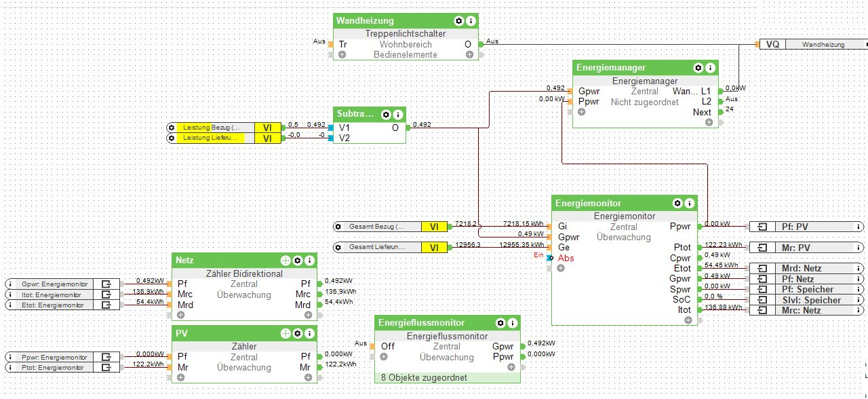Expand more outputs on Netz block

tap(308, 315)
